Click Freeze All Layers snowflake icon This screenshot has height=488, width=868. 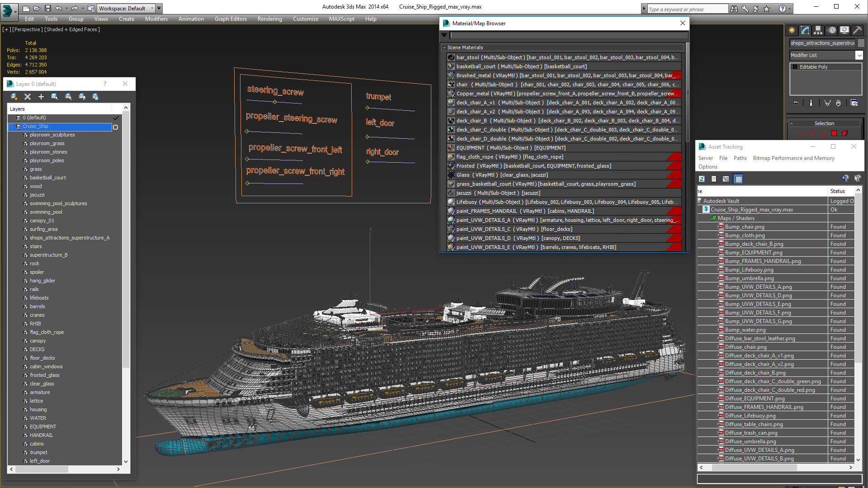click(95, 96)
